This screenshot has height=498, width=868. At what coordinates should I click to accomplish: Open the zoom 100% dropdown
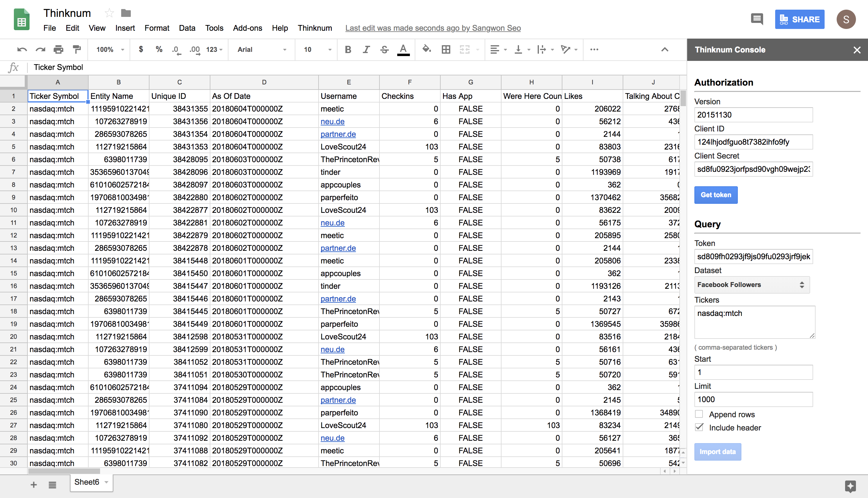click(x=110, y=50)
